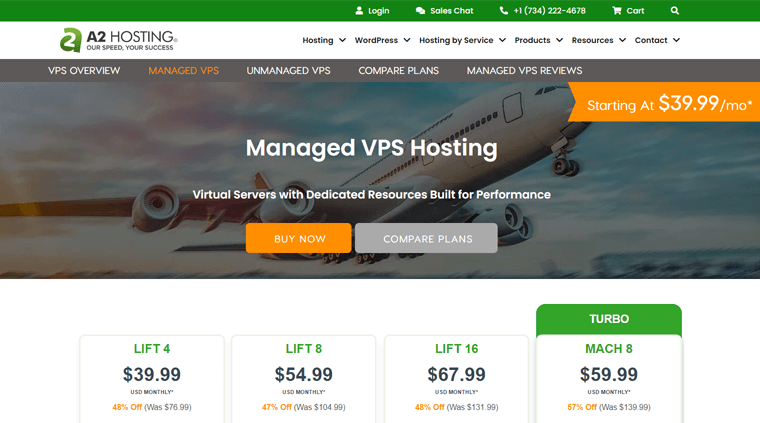Click the shopping cart icon
Image resolution: width=760 pixels, height=423 pixels.
(617, 11)
